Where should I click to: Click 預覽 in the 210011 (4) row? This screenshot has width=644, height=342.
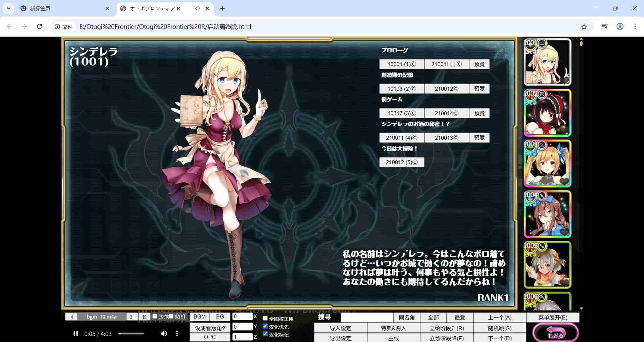(x=479, y=138)
